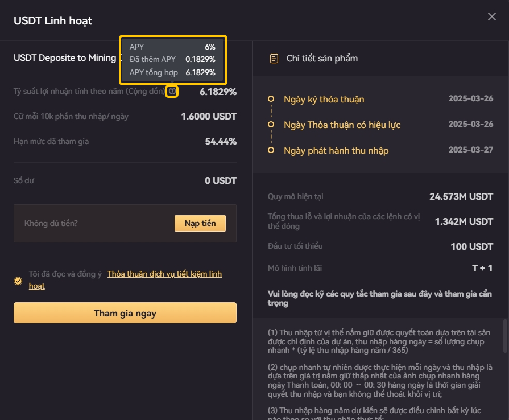The image size is (509, 420).
Task: Click the Đã thêm APY row in the tooltip
Action: pos(172,59)
